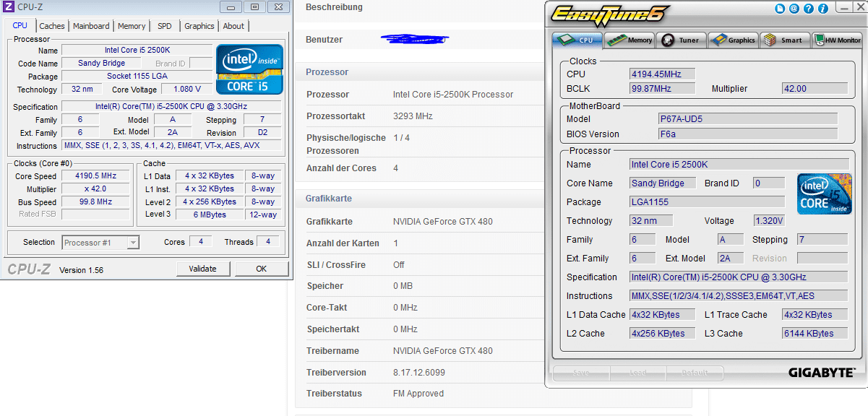The width and height of the screenshot is (868, 416).
Task: Click the empty Rated FSB field in CPU-Z
Action: (97, 214)
